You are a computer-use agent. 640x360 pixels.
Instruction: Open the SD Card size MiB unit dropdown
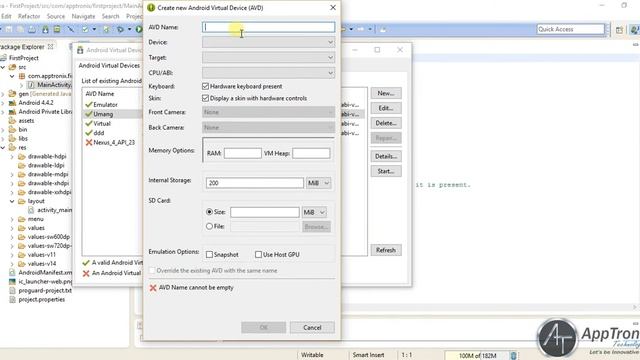pyautogui.click(x=314, y=212)
